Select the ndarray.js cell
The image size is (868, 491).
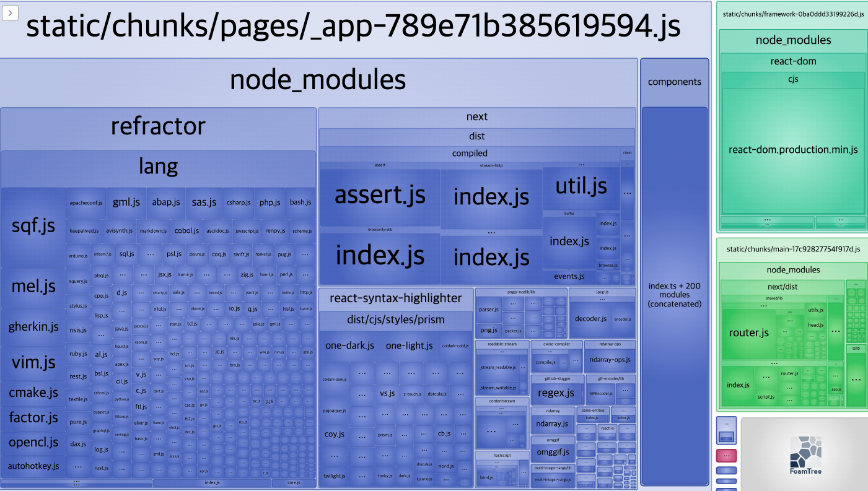point(552,424)
